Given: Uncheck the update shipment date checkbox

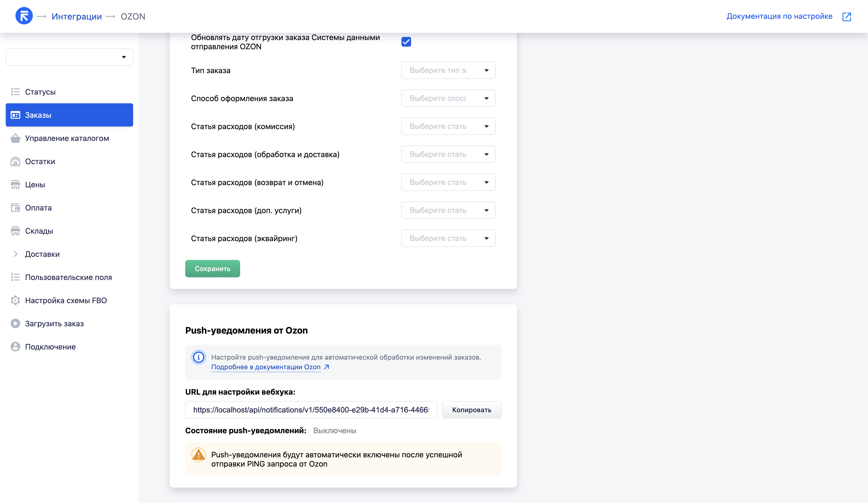Looking at the screenshot, I should pos(406,42).
